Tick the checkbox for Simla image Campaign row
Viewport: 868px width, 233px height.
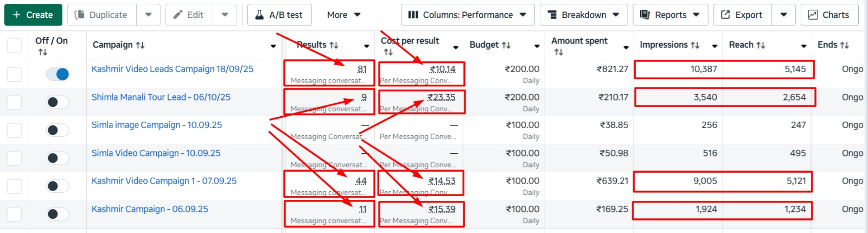click(14, 130)
